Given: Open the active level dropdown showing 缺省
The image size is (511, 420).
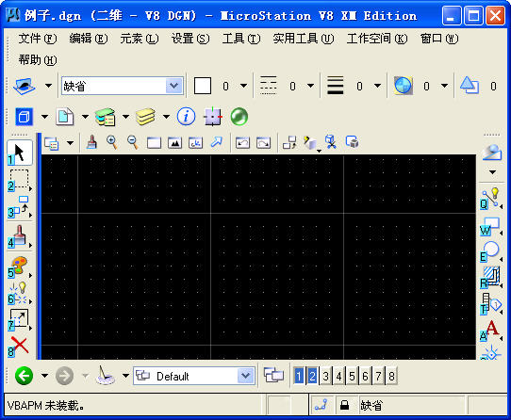Looking at the screenshot, I should click(x=123, y=86).
